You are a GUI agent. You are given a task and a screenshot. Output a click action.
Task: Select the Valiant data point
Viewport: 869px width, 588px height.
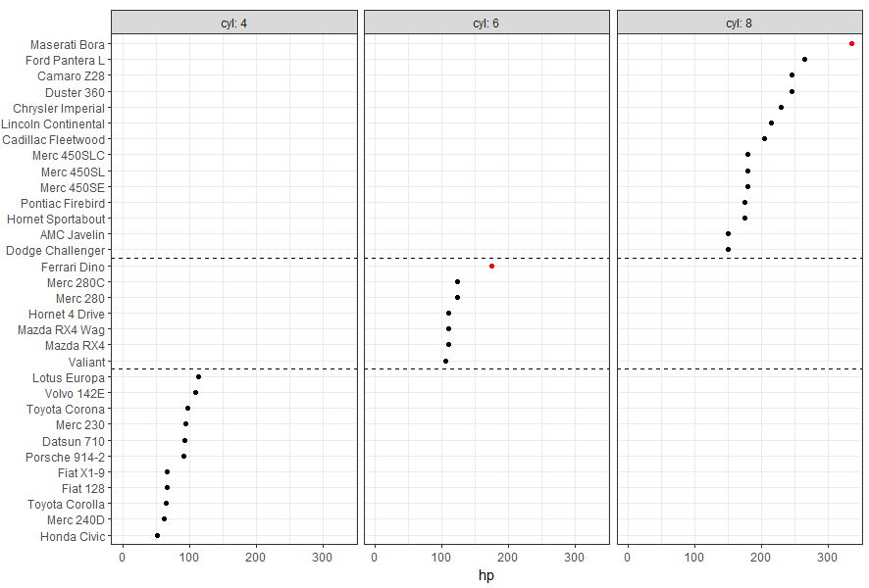[445, 361]
